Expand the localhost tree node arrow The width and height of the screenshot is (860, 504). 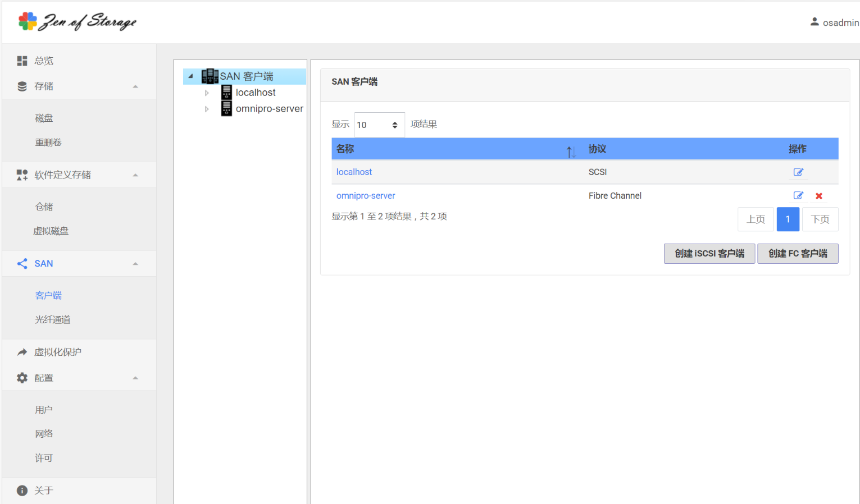pyautogui.click(x=207, y=93)
